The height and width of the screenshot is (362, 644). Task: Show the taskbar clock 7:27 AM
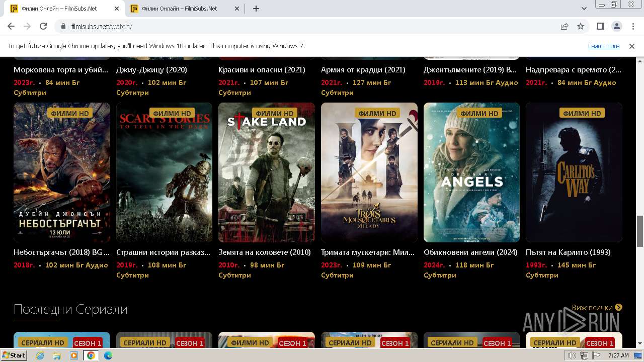[x=618, y=355]
